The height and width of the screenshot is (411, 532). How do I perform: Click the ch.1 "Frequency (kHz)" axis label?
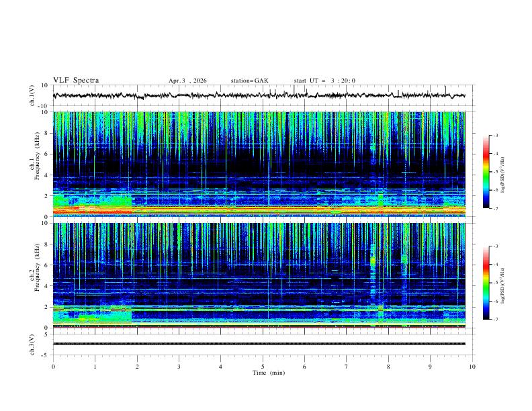click(37, 156)
